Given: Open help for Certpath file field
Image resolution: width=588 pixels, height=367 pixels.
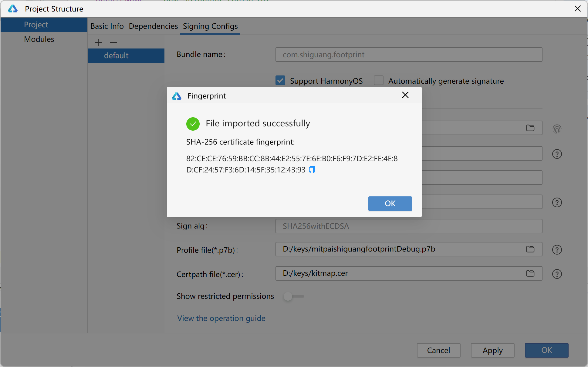Looking at the screenshot, I should [557, 274].
